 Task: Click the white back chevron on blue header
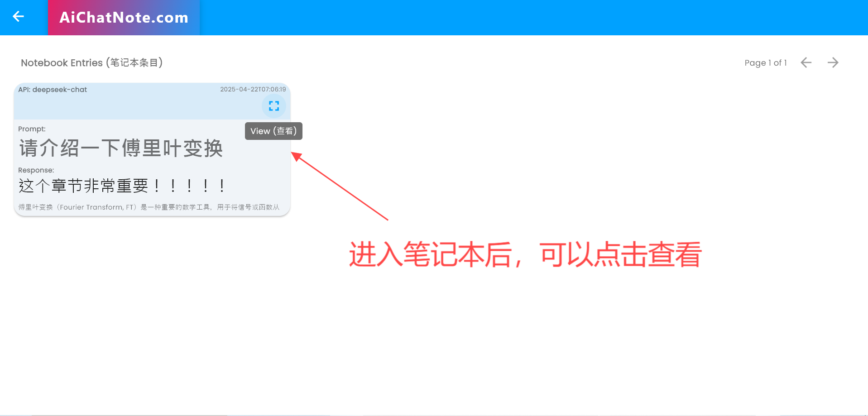tap(18, 17)
